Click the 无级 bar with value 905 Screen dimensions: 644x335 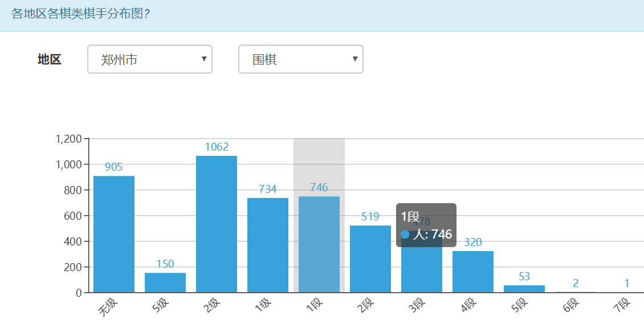pos(114,234)
